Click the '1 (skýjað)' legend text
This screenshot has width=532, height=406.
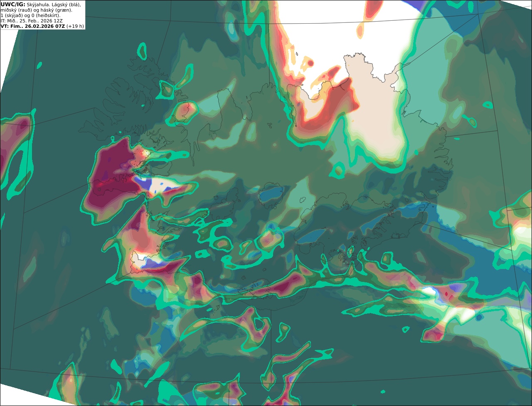point(12,16)
